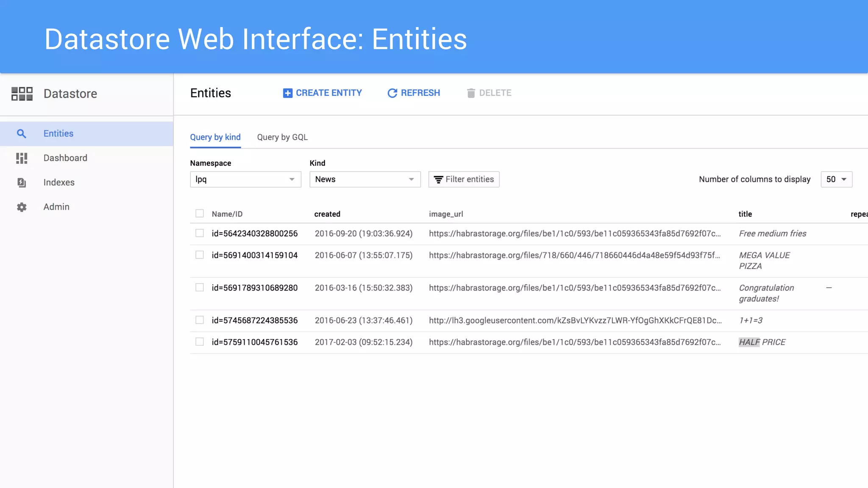868x488 pixels.
Task: Open Entities in the sidebar menu
Action: pos(86,134)
